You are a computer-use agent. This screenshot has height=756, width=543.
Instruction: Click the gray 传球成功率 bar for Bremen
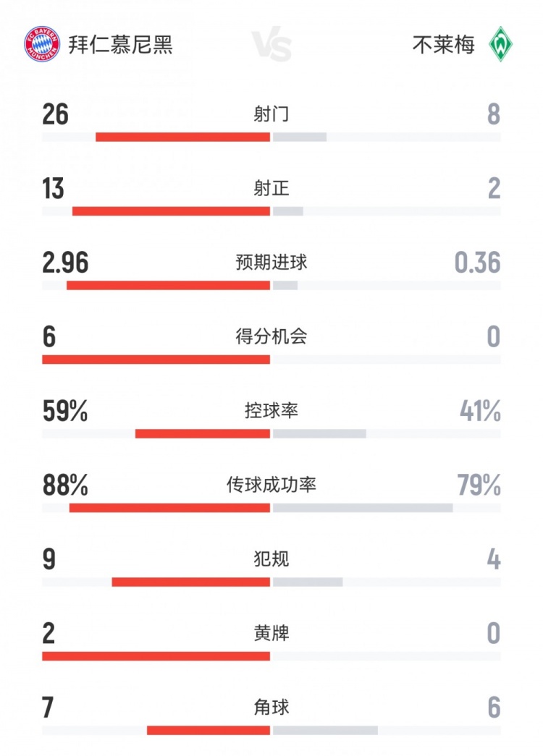[x=363, y=508]
